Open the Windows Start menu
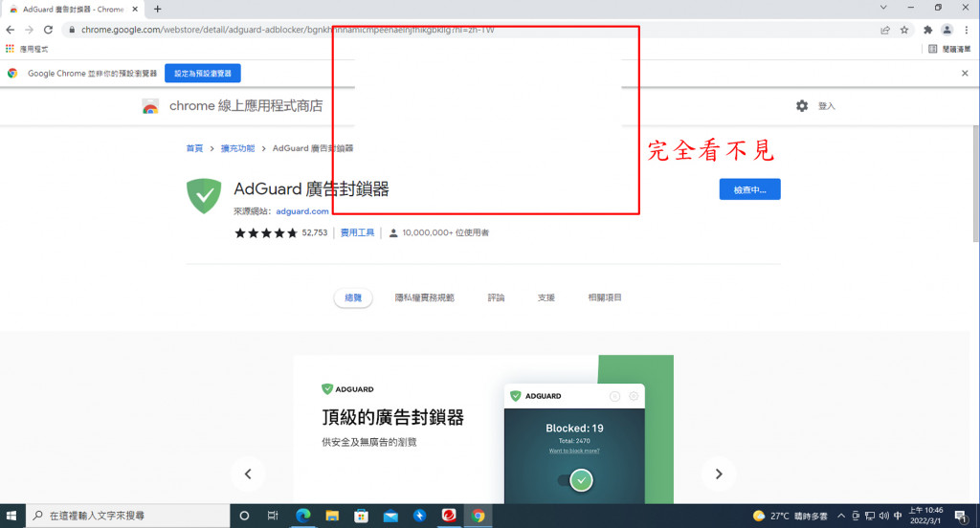 11,516
